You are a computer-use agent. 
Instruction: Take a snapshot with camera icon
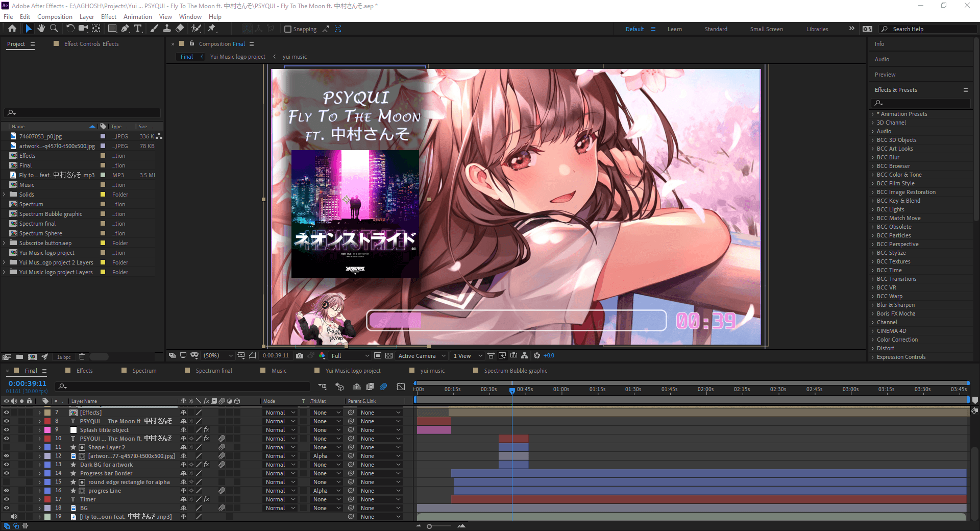click(300, 356)
